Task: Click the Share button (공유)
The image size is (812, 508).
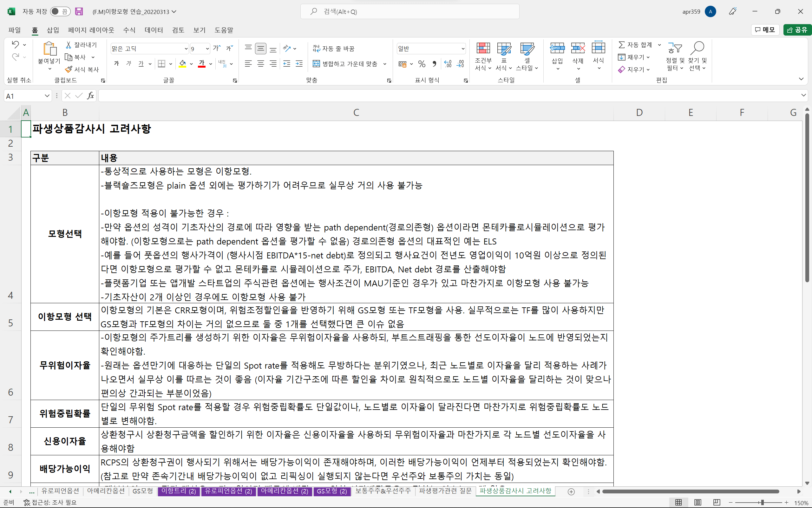Action: click(x=797, y=30)
